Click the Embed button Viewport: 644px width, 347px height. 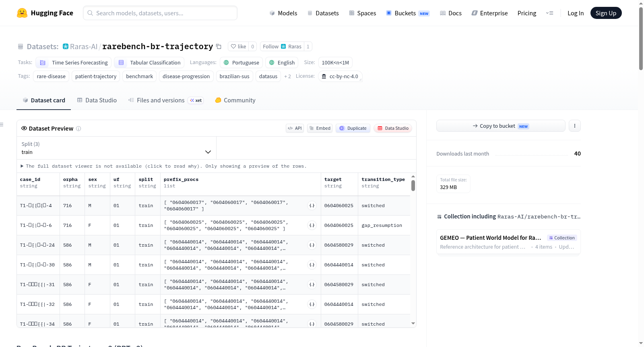click(320, 128)
